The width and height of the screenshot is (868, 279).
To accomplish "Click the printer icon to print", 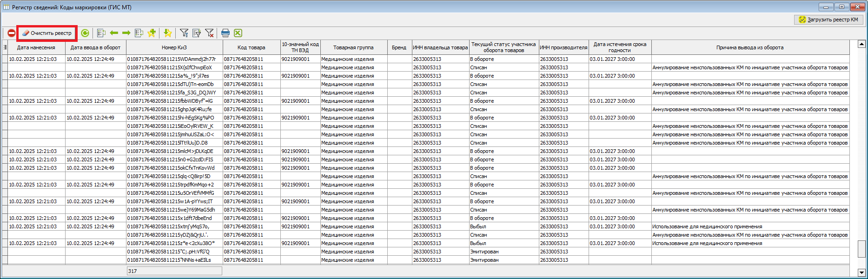I will click(x=225, y=33).
